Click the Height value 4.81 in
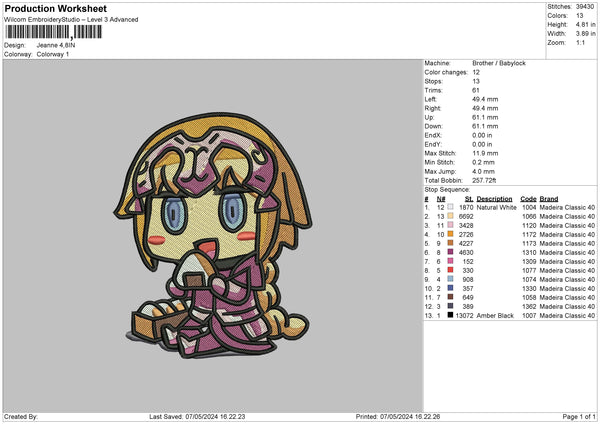 point(585,24)
